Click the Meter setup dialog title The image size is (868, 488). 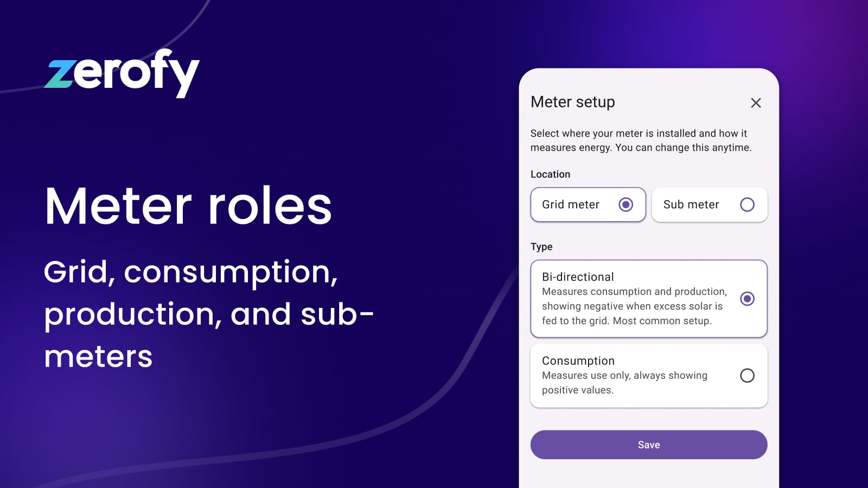point(572,102)
